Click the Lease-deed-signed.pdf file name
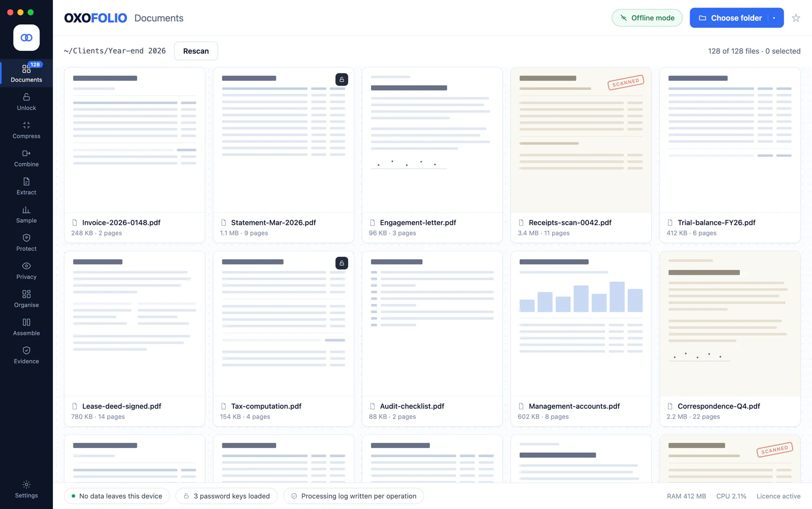 tap(122, 406)
